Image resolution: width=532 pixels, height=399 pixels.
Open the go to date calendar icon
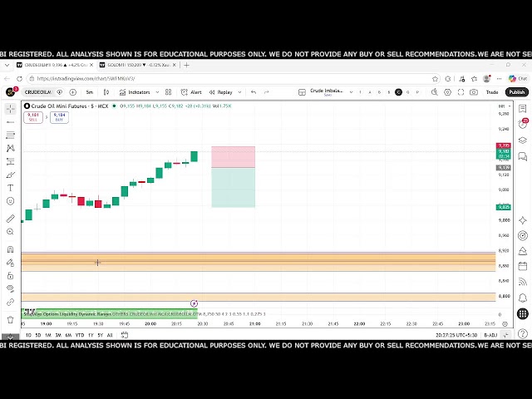click(125, 335)
